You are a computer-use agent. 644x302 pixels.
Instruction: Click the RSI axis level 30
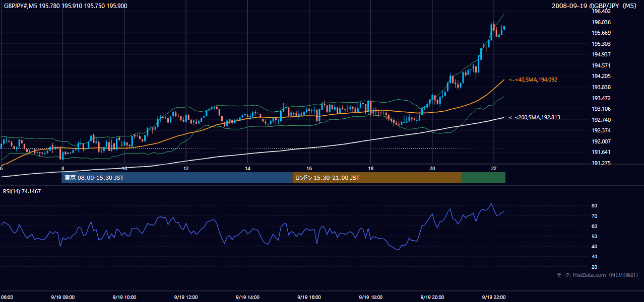[595, 257]
